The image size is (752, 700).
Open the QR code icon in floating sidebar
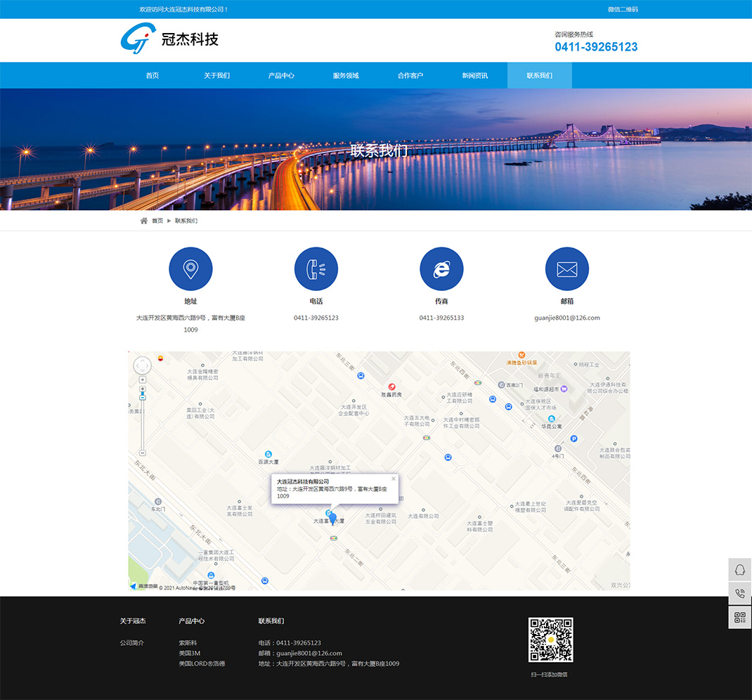click(x=739, y=617)
